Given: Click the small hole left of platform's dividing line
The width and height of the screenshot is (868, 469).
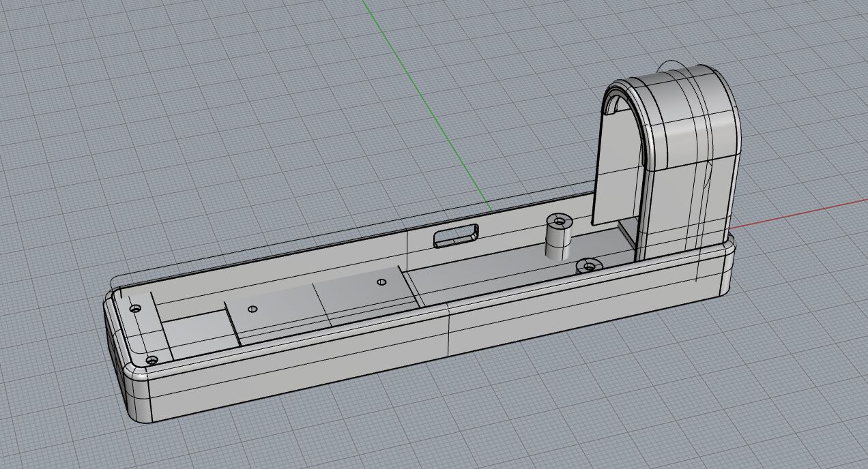Looking at the screenshot, I should click(252, 309).
